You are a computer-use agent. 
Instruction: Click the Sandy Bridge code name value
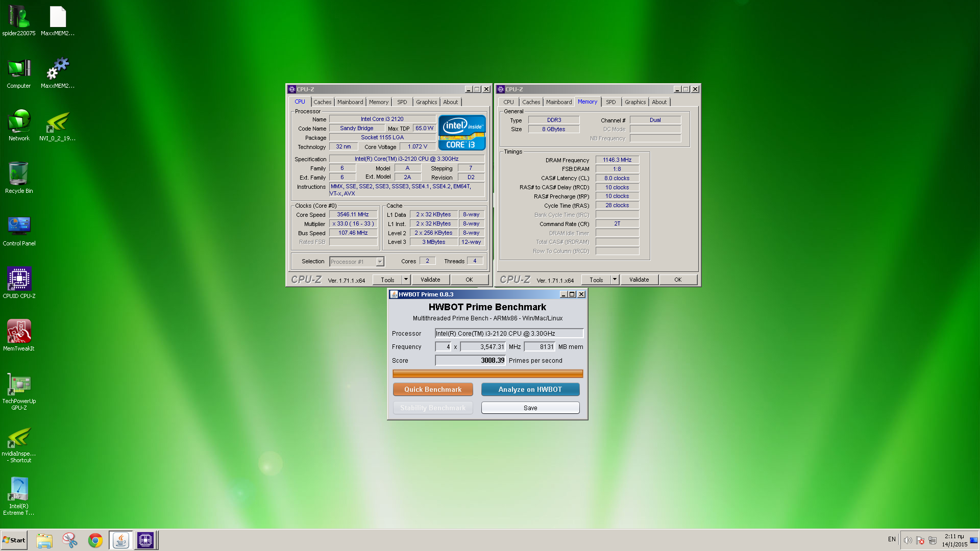[357, 128]
